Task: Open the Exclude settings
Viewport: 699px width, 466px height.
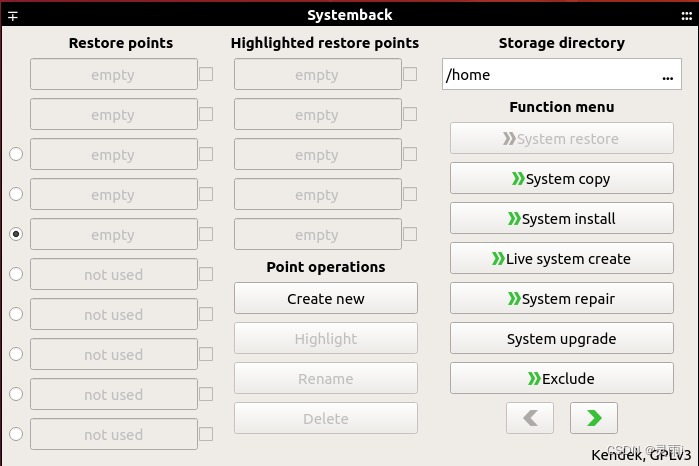Action: (562, 379)
